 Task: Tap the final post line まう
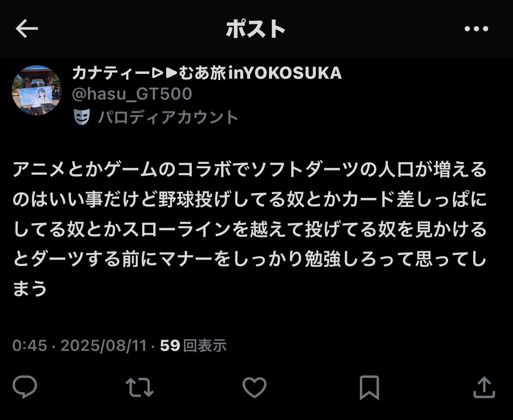coord(30,288)
